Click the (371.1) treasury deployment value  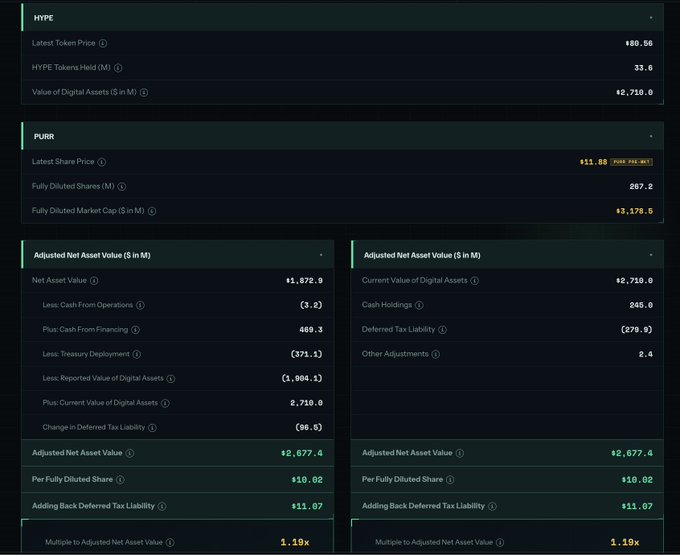tap(306, 354)
